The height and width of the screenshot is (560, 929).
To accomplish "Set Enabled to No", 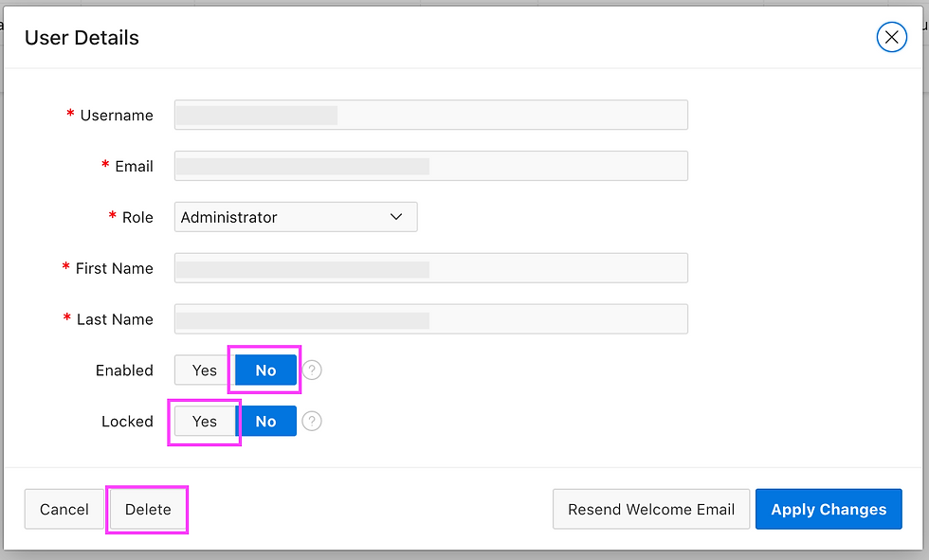I will point(266,370).
